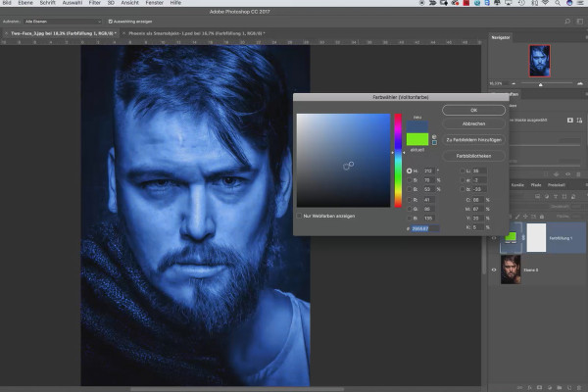The height and width of the screenshot is (392, 588).
Task: Close the Two-Face_3.jpg document tab
Action: click(6, 33)
